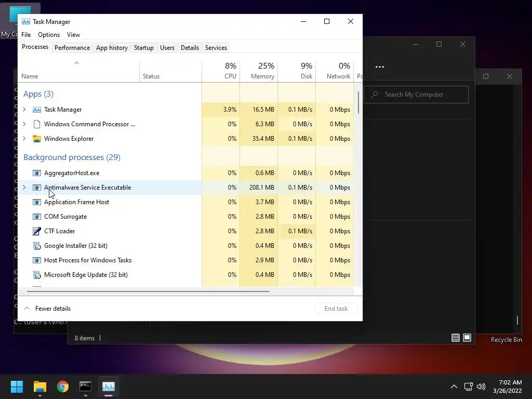Sort processes by Memory column
This screenshot has width=532, height=399.
point(259,71)
